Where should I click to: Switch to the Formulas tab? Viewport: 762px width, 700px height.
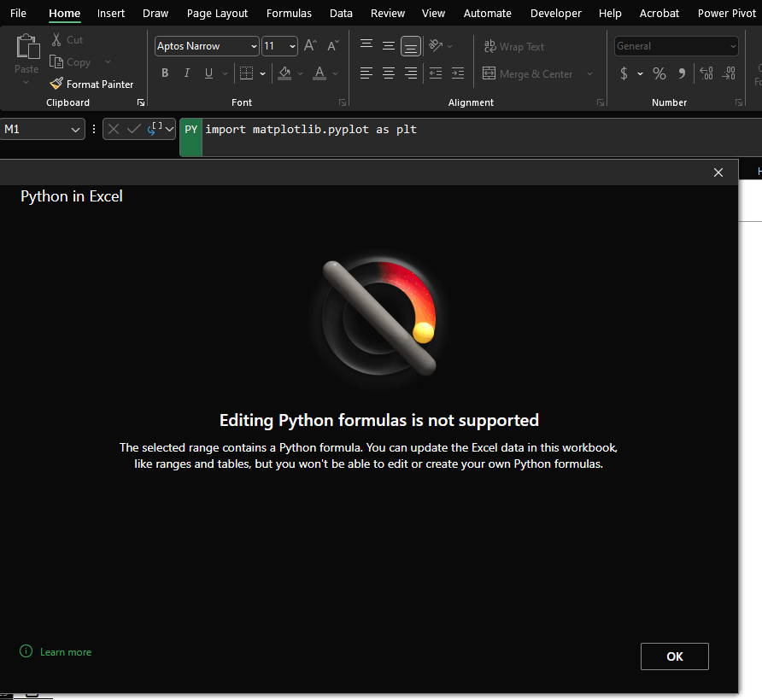tap(289, 13)
